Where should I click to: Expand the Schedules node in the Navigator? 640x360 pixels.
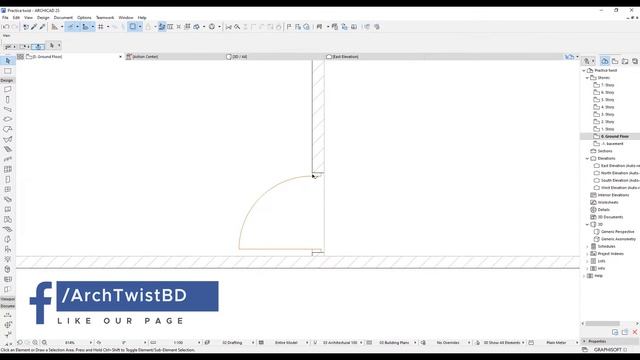tap(587, 247)
